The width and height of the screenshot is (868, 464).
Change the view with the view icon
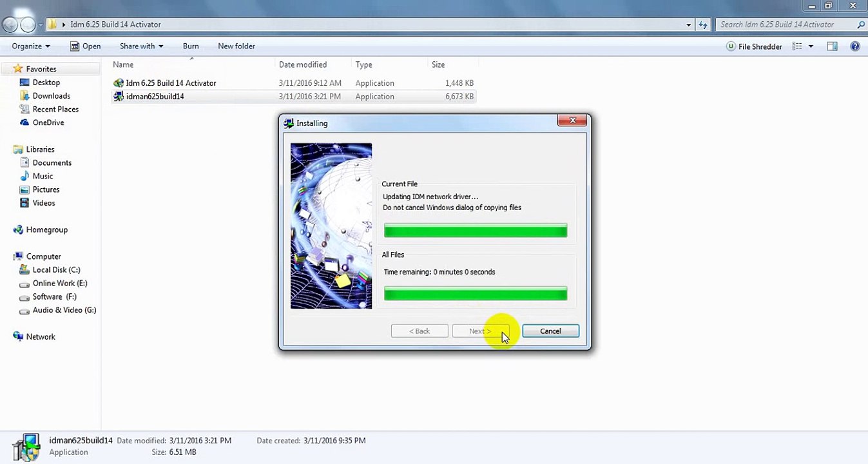[797, 46]
